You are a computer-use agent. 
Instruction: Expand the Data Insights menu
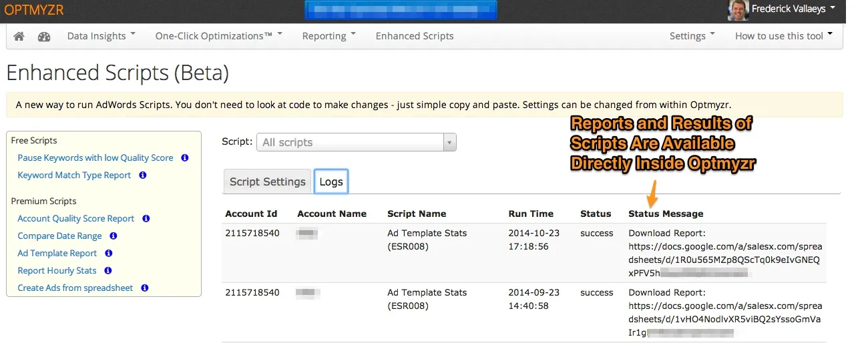(x=101, y=36)
